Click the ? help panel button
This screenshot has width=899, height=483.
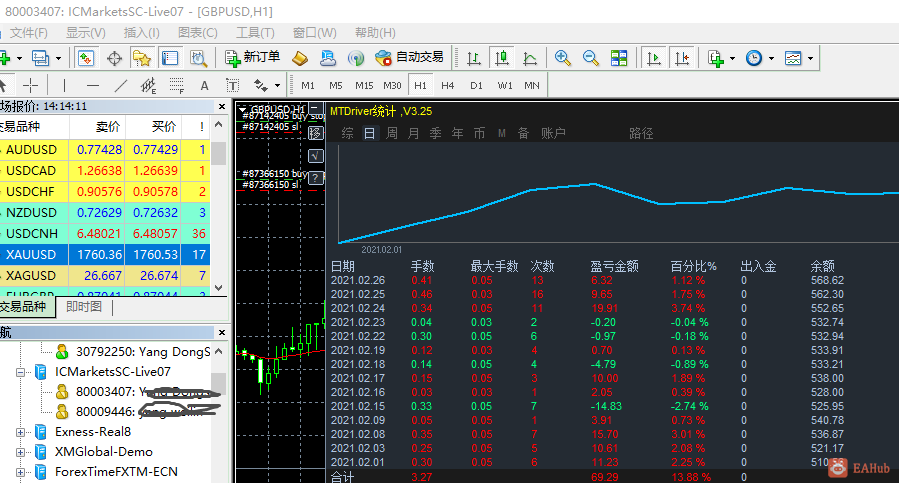click(316, 178)
